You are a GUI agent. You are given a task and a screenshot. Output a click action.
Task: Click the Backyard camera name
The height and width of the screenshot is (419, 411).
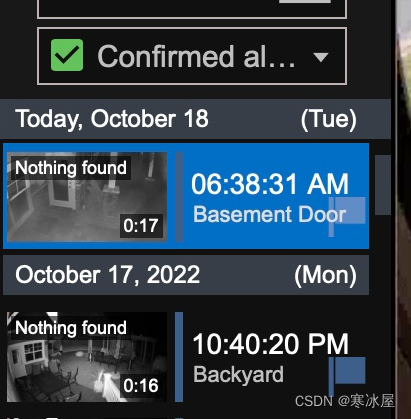tap(238, 375)
